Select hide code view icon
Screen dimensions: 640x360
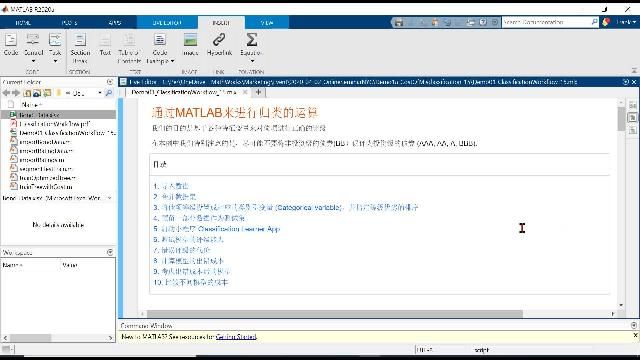click(x=633, y=130)
